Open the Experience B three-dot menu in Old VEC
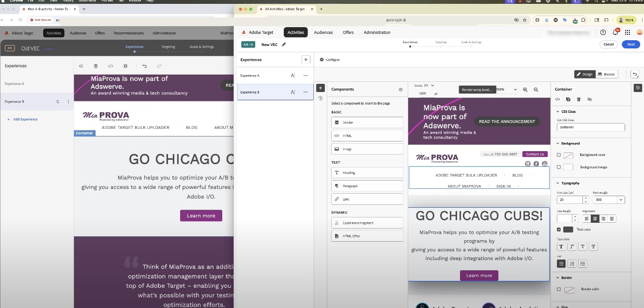644x308 pixels. (x=68, y=102)
